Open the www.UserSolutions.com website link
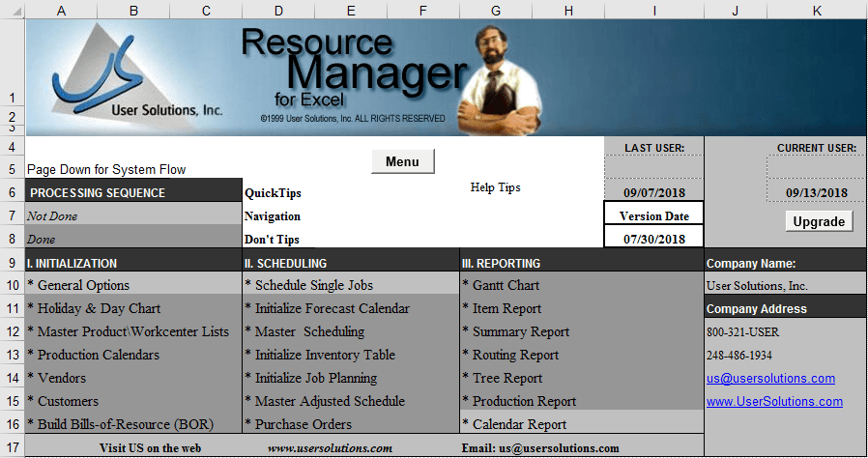Viewport: 868px width, 458px height. click(x=774, y=402)
